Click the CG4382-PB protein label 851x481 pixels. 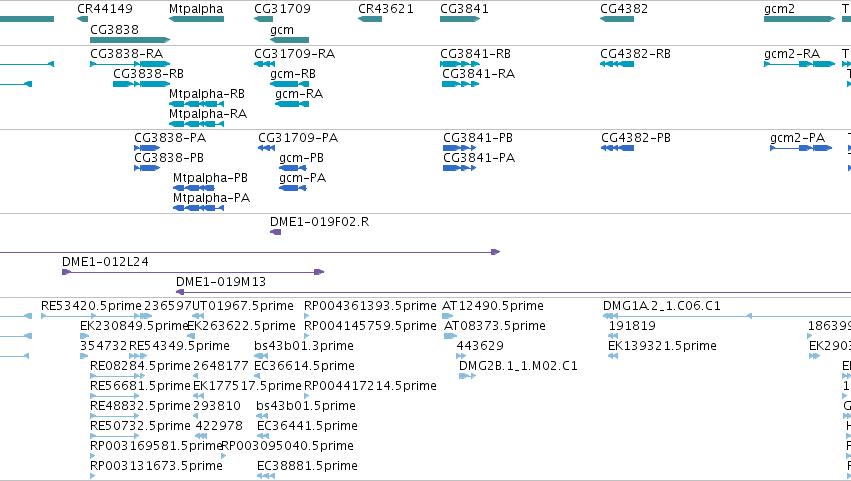coord(636,138)
